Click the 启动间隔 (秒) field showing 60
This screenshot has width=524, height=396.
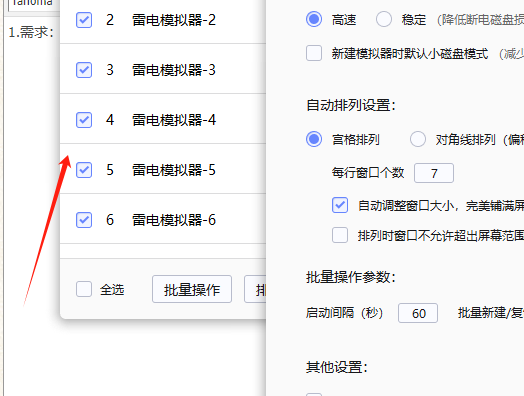tap(418, 313)
